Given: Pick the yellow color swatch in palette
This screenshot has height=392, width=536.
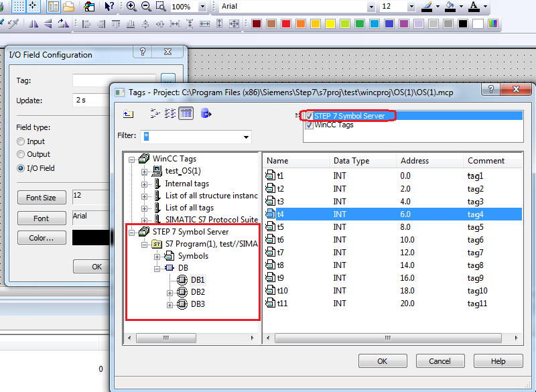Looking at the screenshot, I should click(330, 24).
